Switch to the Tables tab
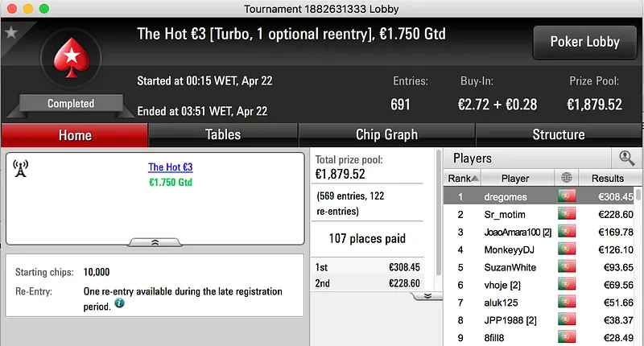 coord(223,134)
